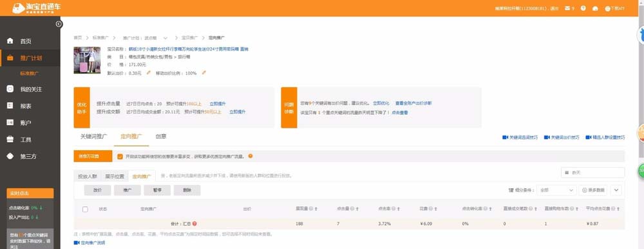Expand the chevron next to 更多数据
The width and height of the screenshot is (644, 249).
point(616,190)
